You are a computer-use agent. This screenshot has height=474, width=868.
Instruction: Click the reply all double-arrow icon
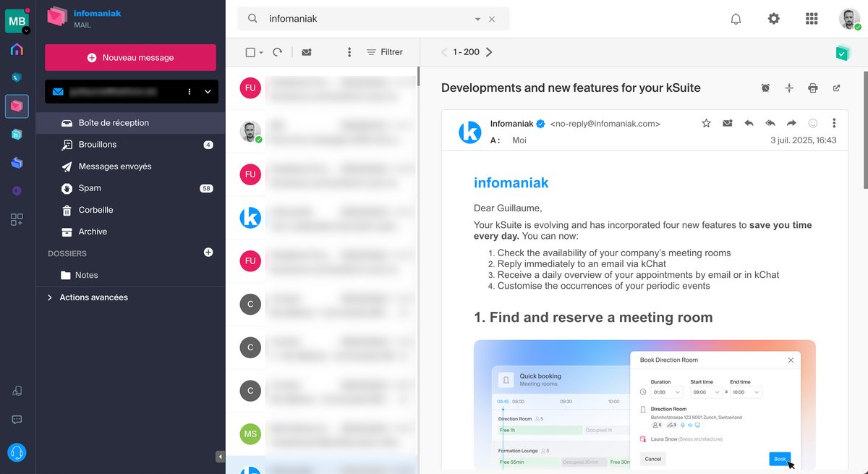click(770, 123)
